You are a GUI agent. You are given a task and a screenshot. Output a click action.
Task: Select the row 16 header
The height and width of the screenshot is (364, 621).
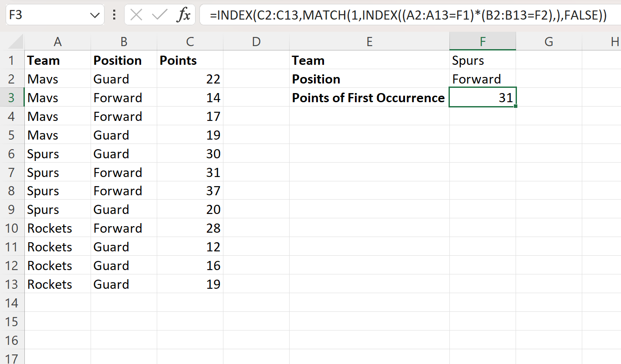(x=12, y=341)
